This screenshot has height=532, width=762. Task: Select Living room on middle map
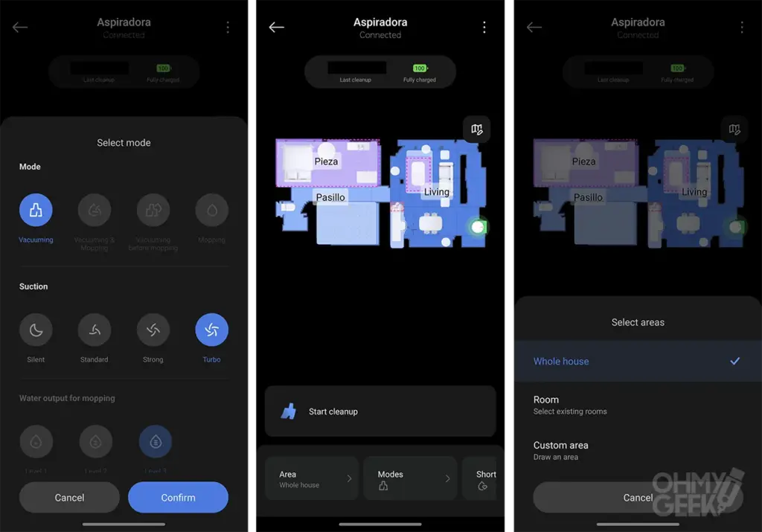tap(436, 192)
